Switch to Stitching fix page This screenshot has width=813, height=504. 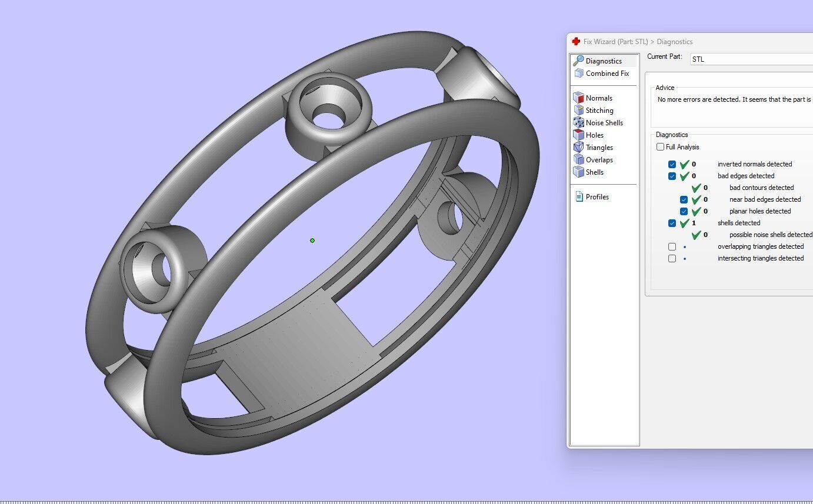599,111
